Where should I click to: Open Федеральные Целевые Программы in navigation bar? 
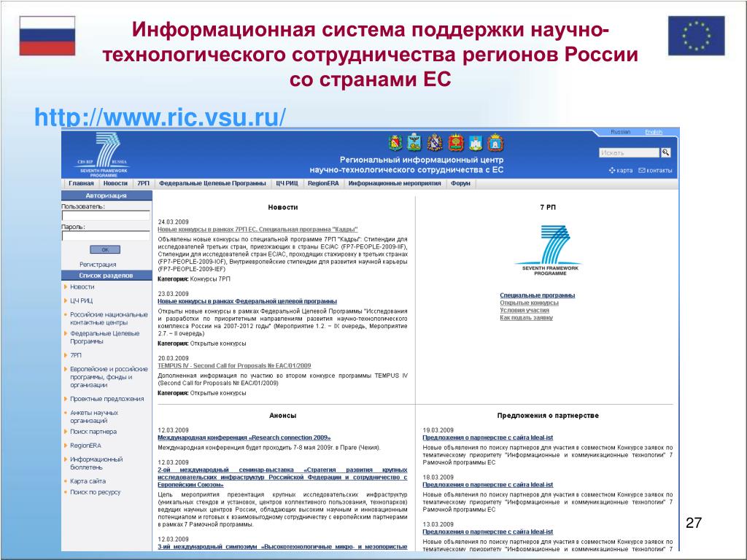[212, 183]
